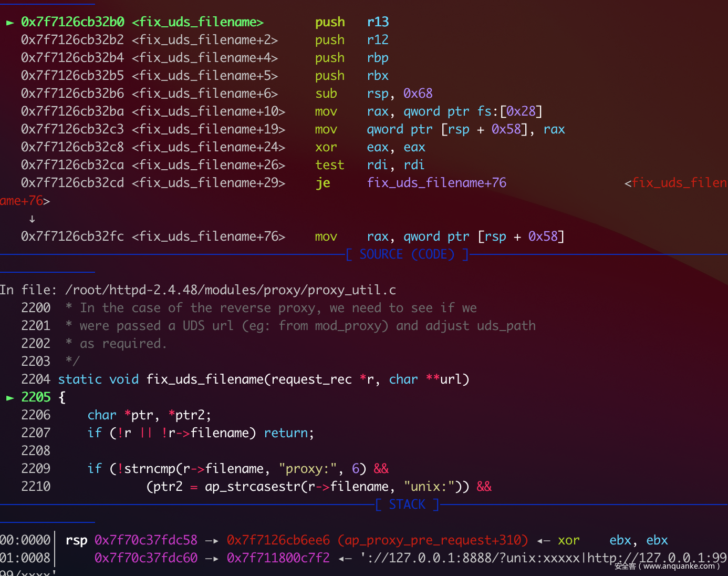Image resolution: width=728 pixels, height=576 pixels.
Task: Click the current-instruction arrow marker beside push r13
Action: tap(10, 23)
